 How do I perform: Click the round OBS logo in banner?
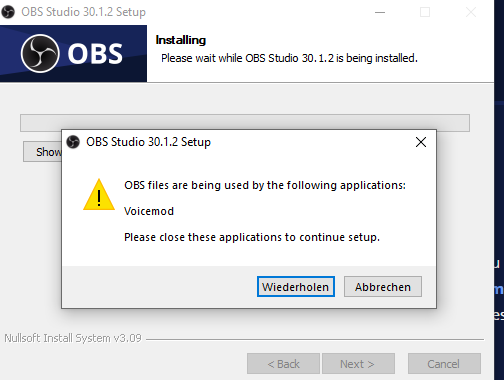(40, 53)
